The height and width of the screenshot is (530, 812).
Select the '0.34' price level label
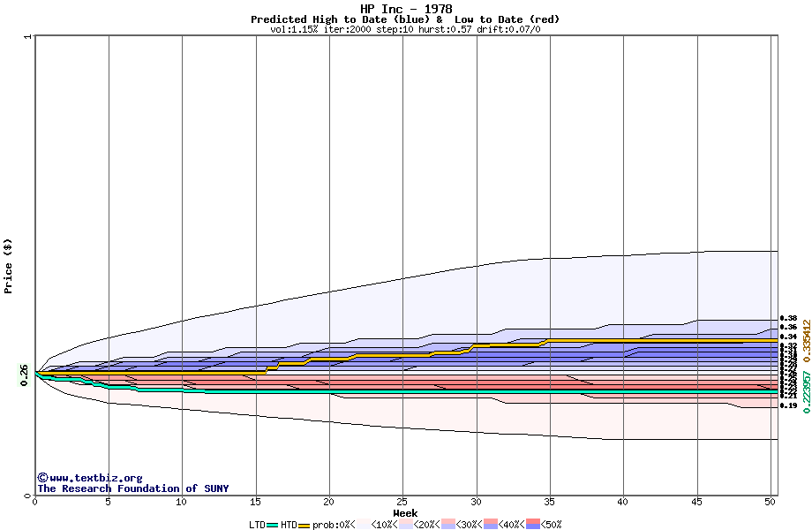point(789,337)
